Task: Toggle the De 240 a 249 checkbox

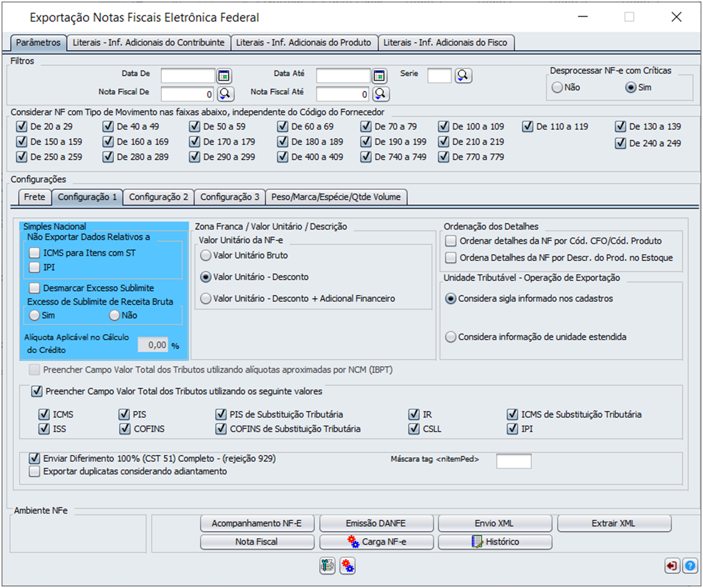Action: [x=620, y=143]
